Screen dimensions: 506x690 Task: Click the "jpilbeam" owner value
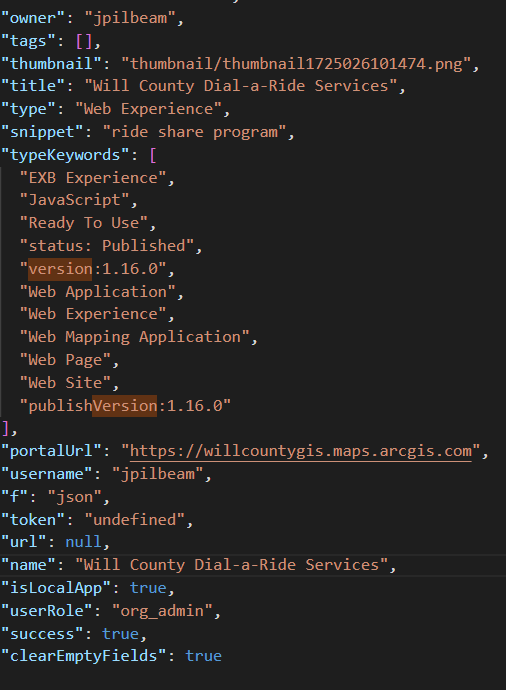click(x=130, y=18)
